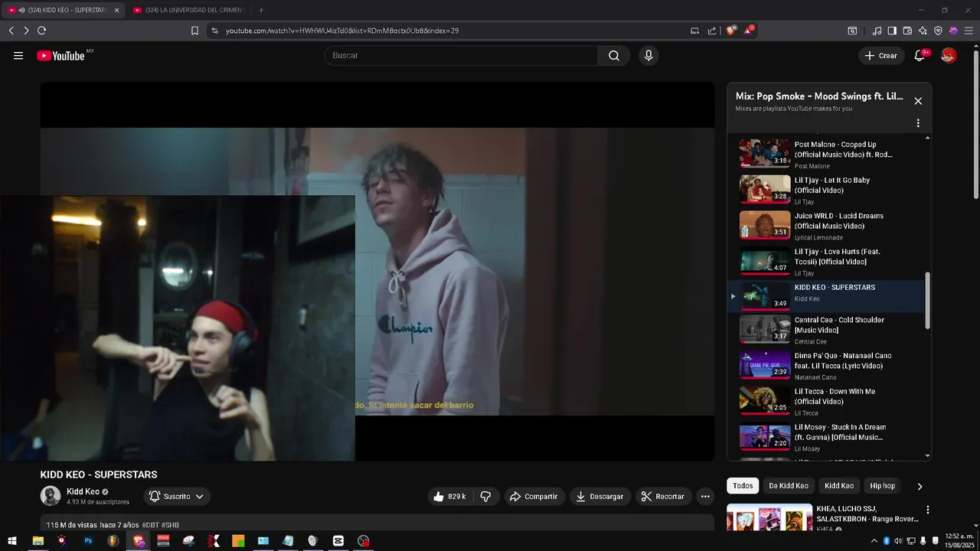The height and width of the screenshot is (551, 980).
Task: Open the Brave VPN shield icon
Action: [x=938, y=31]
